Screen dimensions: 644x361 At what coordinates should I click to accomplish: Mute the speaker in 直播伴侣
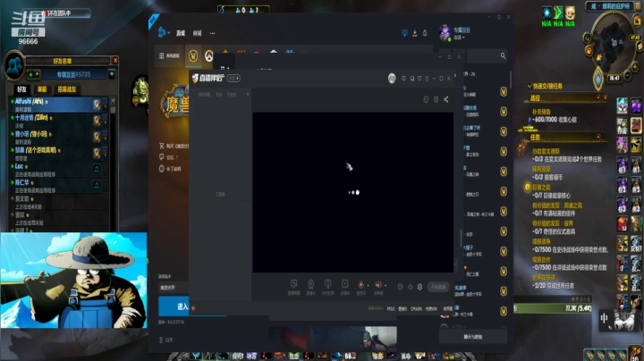378,285
